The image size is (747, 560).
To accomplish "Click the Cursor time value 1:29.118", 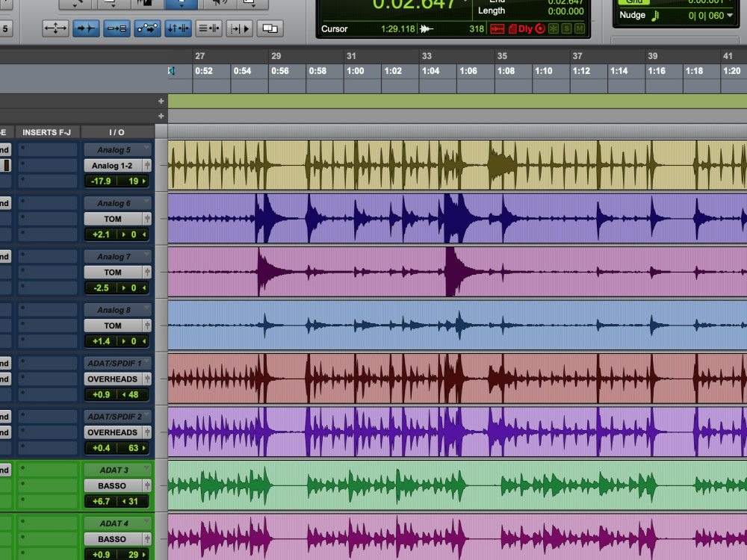I will 398,29.
